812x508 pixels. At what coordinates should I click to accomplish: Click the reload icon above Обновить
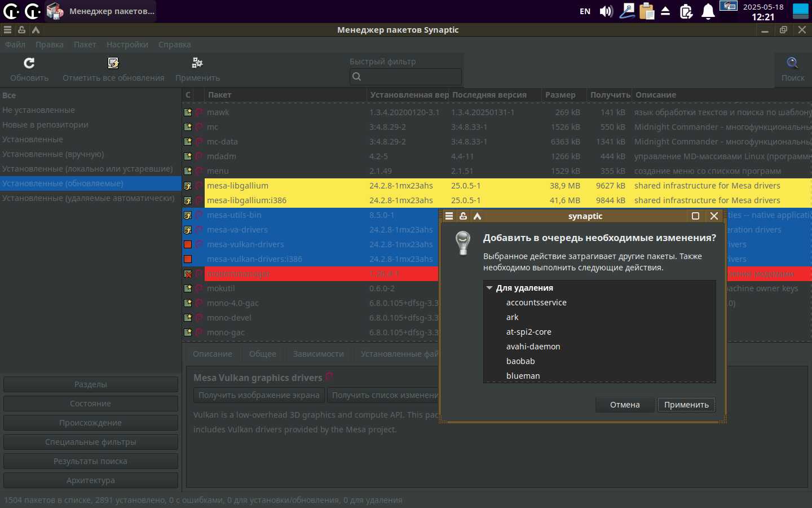[x=29, y=63]
